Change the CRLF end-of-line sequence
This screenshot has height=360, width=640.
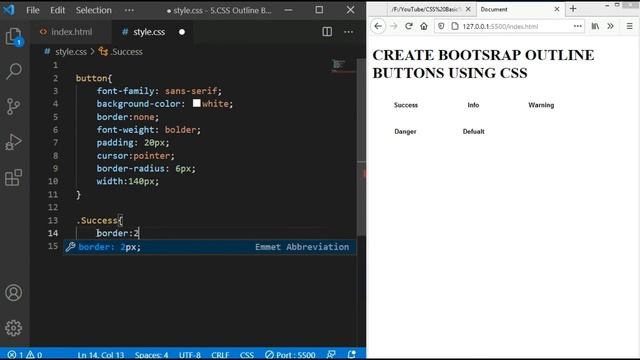[x=220, y=355]
